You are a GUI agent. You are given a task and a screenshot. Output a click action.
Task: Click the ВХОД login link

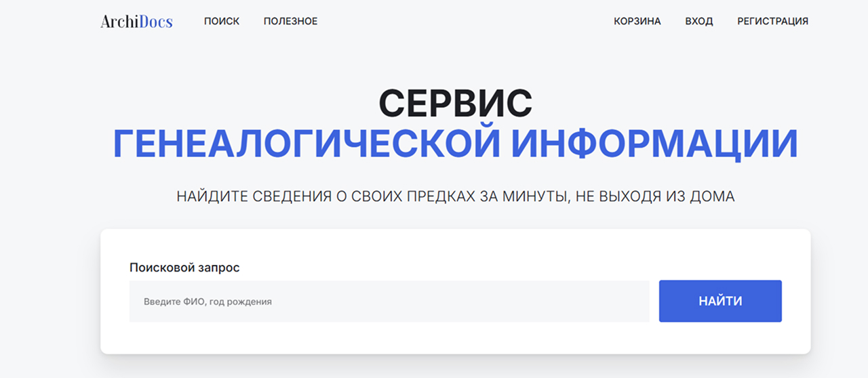(698, 21)
